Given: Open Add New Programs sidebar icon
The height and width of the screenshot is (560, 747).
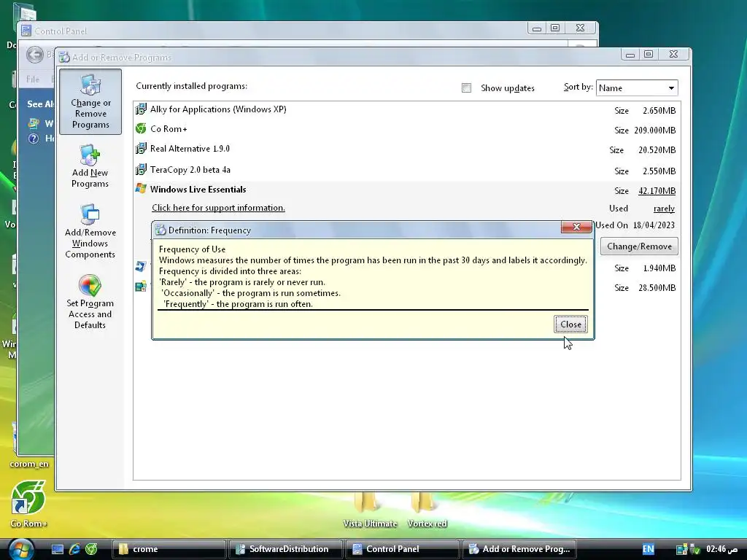Looking at the screenshot, I should pos(90,166).
